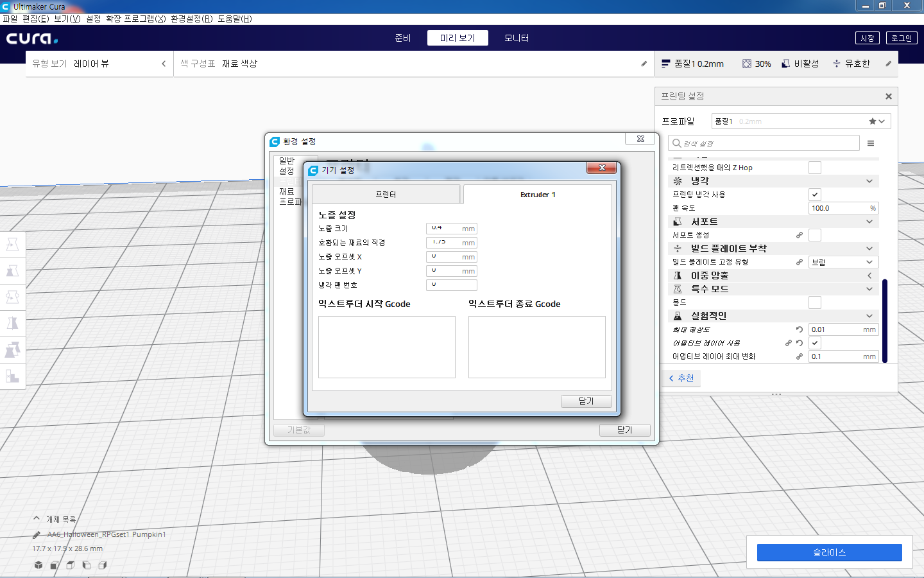Click the 슬라이스 button

point(830,552)
